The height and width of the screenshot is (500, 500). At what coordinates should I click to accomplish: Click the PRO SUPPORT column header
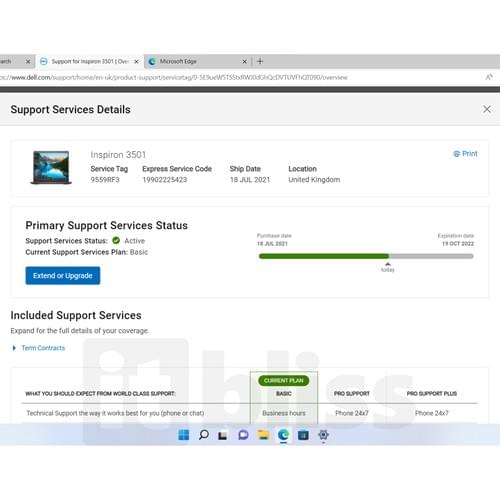[352, 394]
